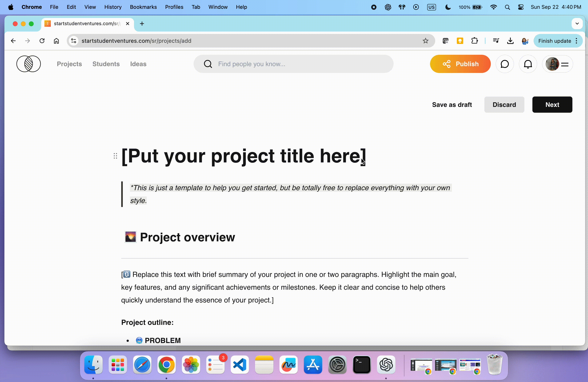View site information icon in address bar
Screen dimensions: 588x382
pos(73,41)
